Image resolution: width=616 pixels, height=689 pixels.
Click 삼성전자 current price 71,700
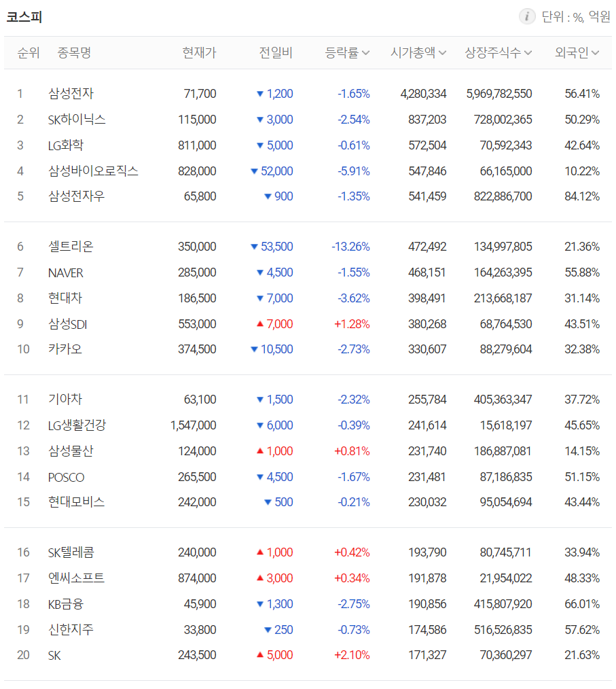(x=200, y=94)
